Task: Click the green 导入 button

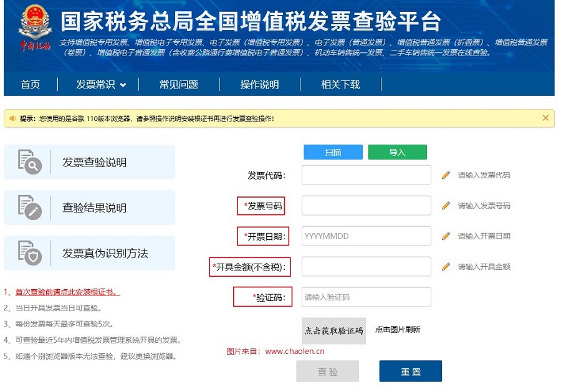Action: (x=398, y=152)
